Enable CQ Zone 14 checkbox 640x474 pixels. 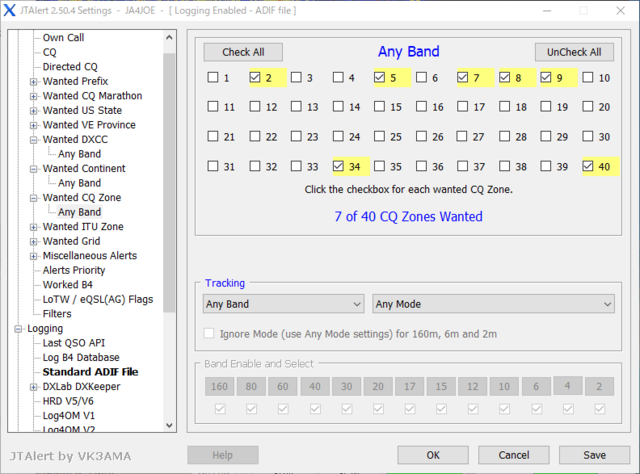tap(338, 107)
